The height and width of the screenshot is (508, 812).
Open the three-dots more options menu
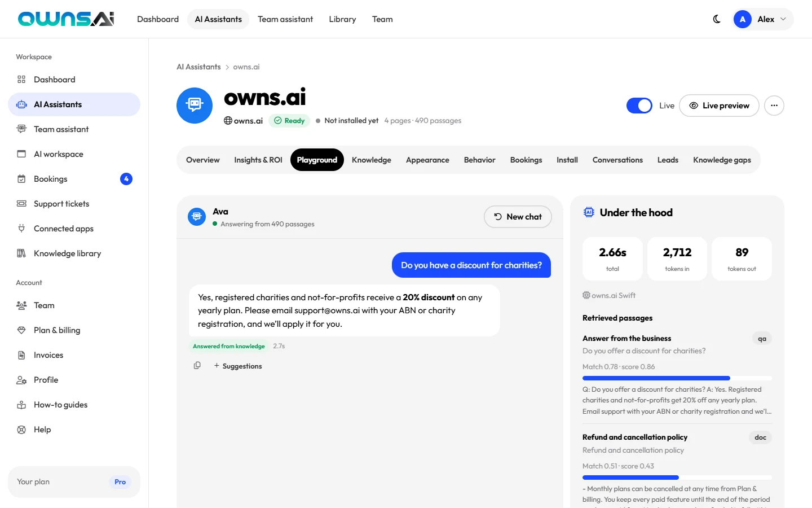774,106
